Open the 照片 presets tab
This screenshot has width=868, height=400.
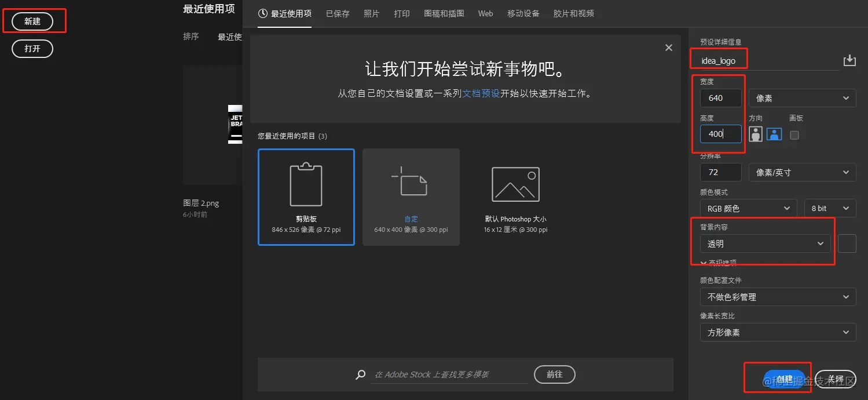372,13
